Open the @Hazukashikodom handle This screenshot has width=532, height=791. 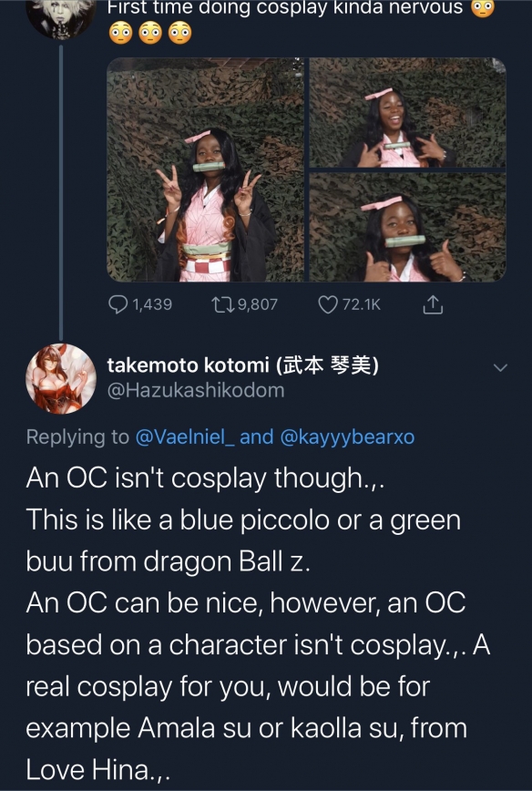click(x=196, y=390)
